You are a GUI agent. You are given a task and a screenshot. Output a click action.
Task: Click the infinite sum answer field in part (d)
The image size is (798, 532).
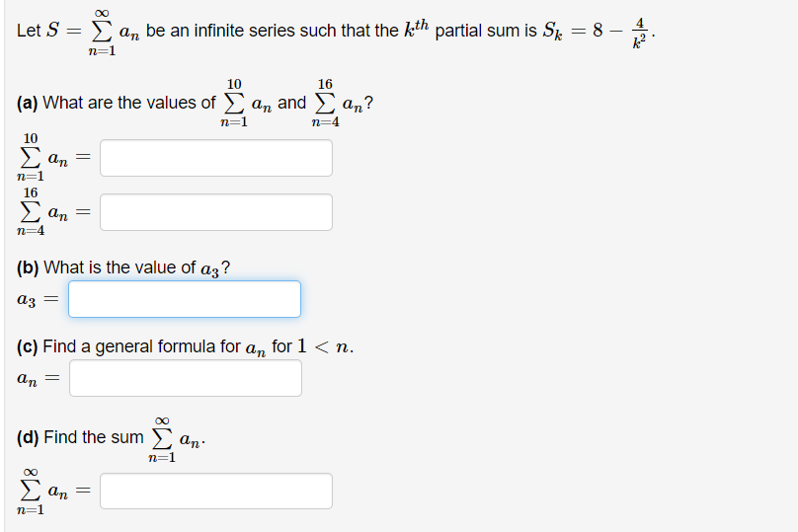coord(216,492)
